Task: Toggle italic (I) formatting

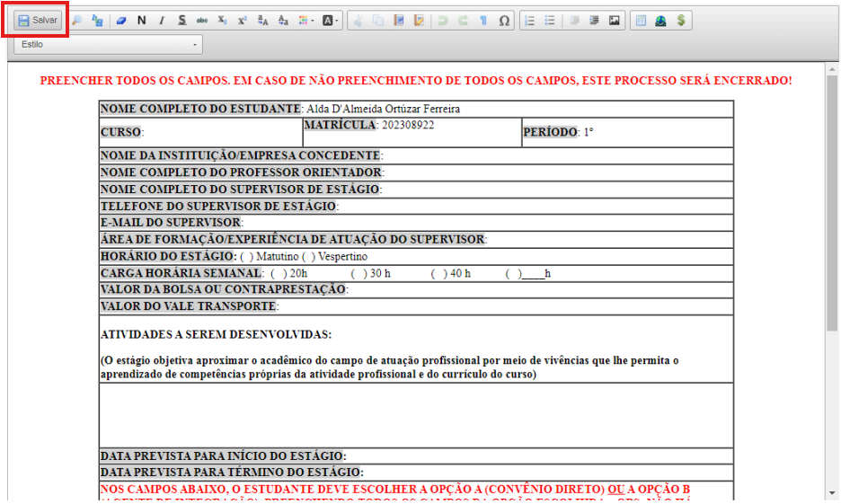Action: (162, 21)
